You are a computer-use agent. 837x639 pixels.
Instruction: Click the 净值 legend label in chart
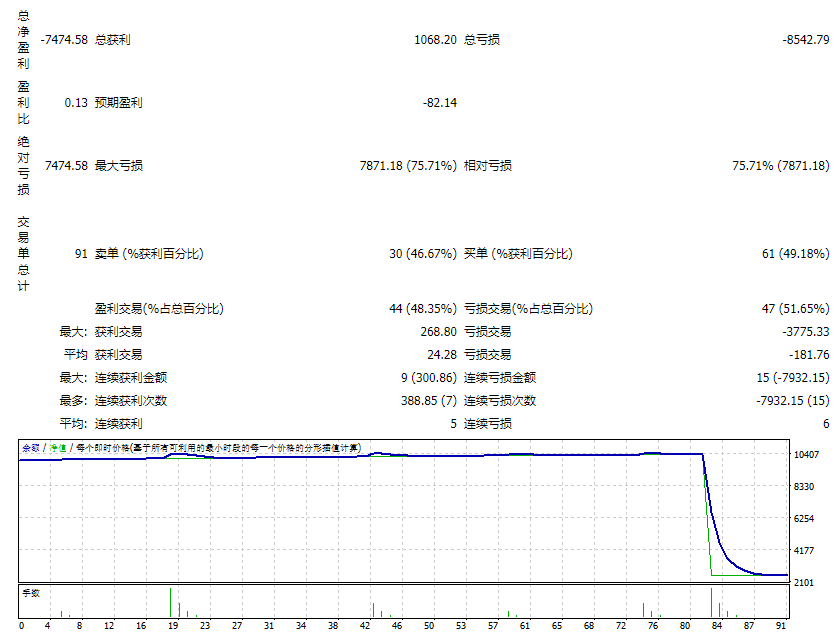(59, 449)
